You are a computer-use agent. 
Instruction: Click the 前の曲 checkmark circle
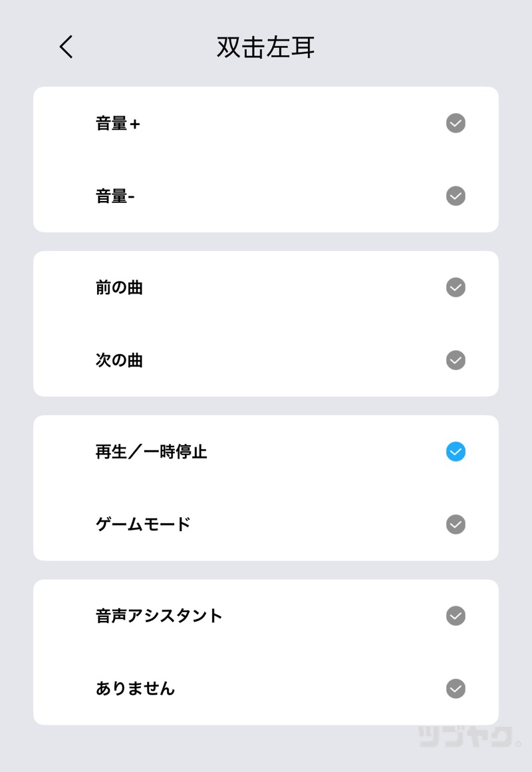pos(456,288)
